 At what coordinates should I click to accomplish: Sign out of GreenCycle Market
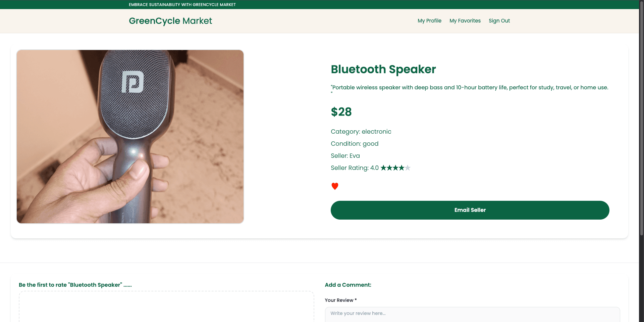499,21
